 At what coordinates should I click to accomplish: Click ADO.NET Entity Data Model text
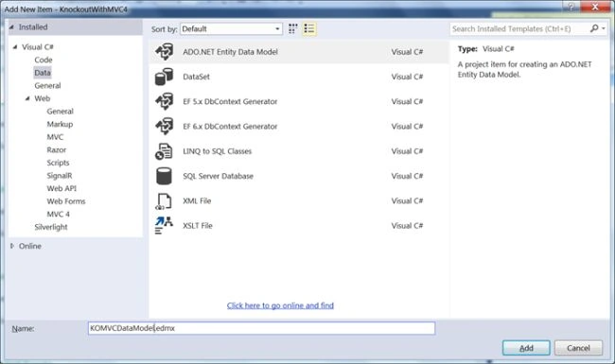click(x=230, y=52)
